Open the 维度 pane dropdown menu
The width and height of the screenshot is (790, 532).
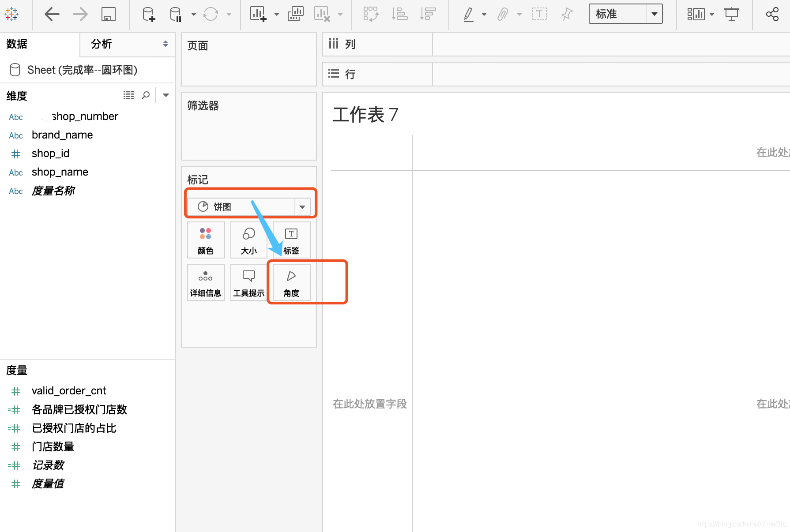tap(166, 95)
